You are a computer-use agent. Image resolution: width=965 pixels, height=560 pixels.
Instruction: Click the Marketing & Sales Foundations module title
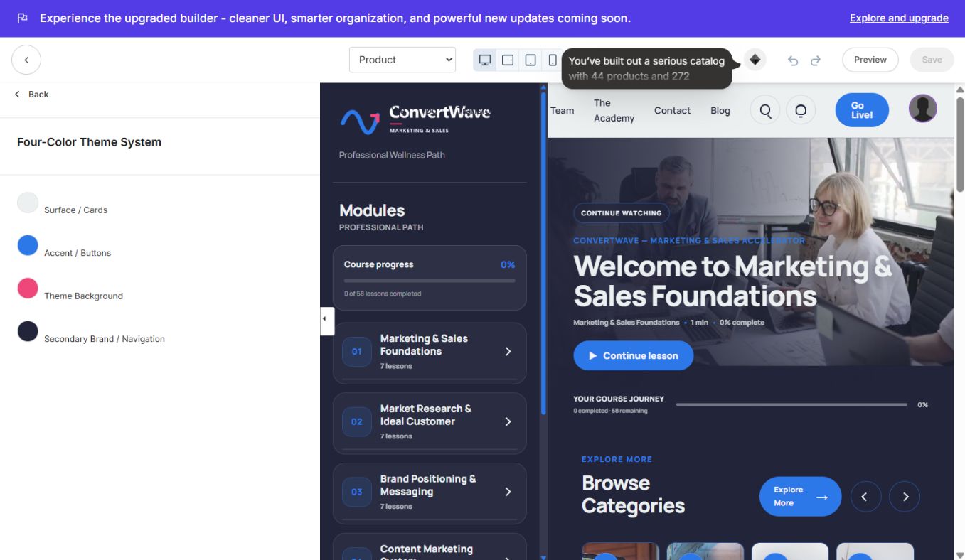pyautogui.click(x=424, y=345)
